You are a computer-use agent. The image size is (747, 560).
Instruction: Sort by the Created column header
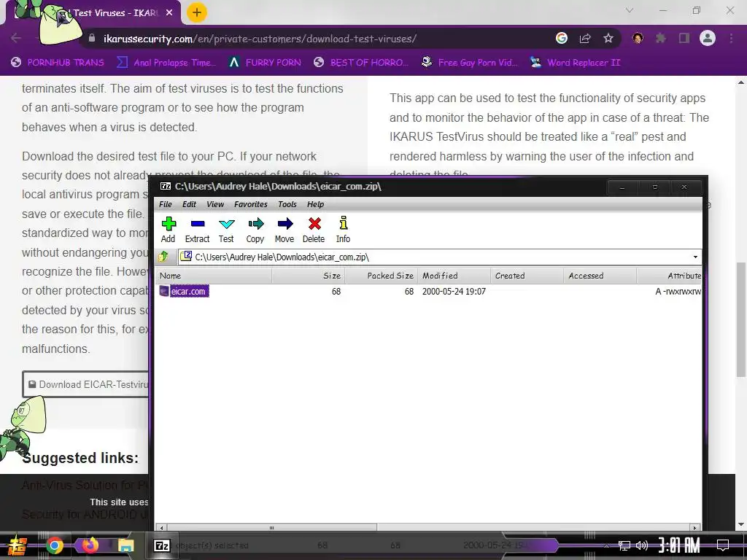(x=527, y=276)
